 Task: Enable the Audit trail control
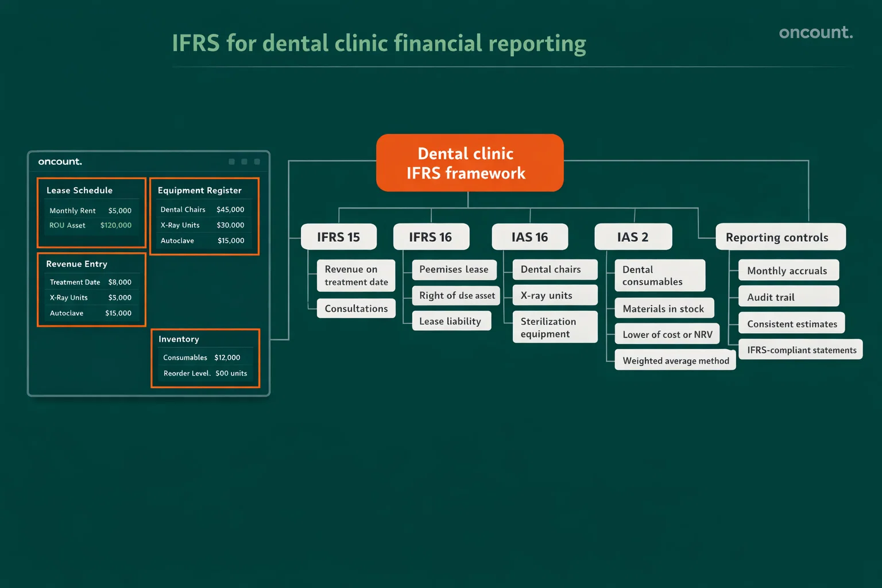point(788,296)
